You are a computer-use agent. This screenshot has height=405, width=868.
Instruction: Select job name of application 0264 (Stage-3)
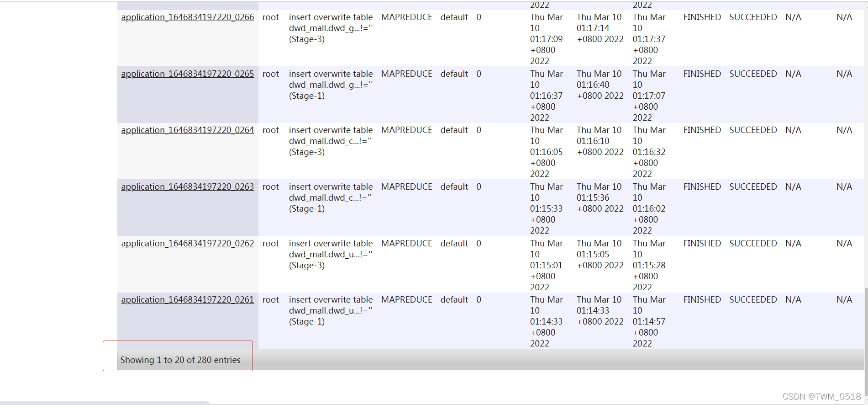click(x=331, y=141)
